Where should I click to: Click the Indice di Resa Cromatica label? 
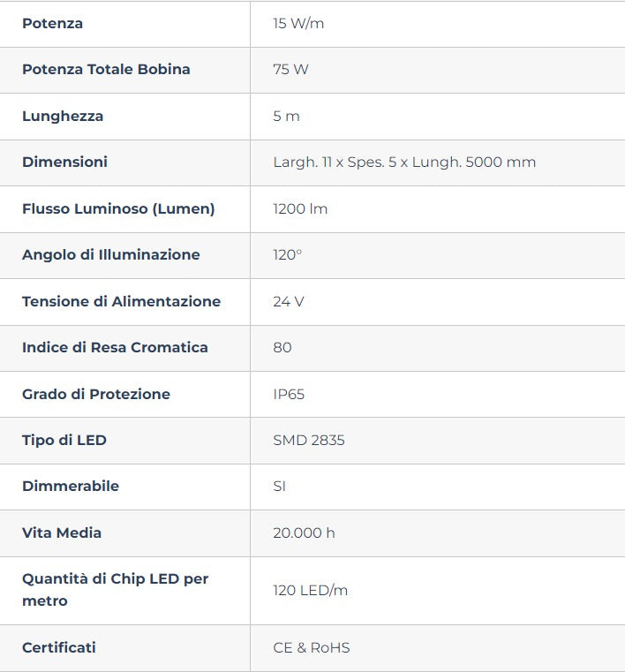coord(115,348)
